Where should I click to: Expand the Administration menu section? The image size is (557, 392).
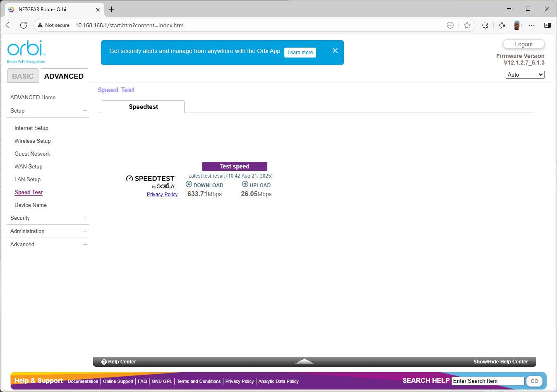click(85, 231)
